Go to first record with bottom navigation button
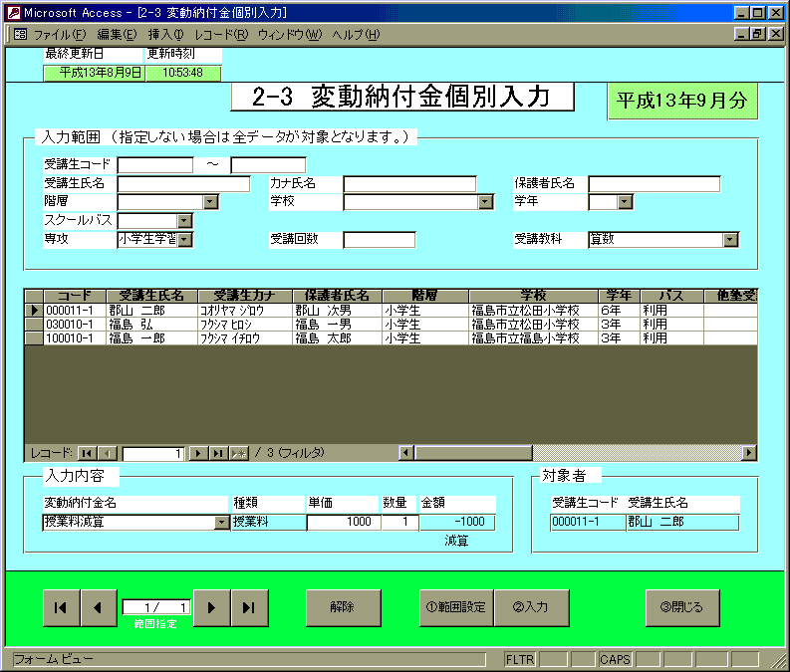Viewport: 790px width, 672px height. tap(61, 607)
